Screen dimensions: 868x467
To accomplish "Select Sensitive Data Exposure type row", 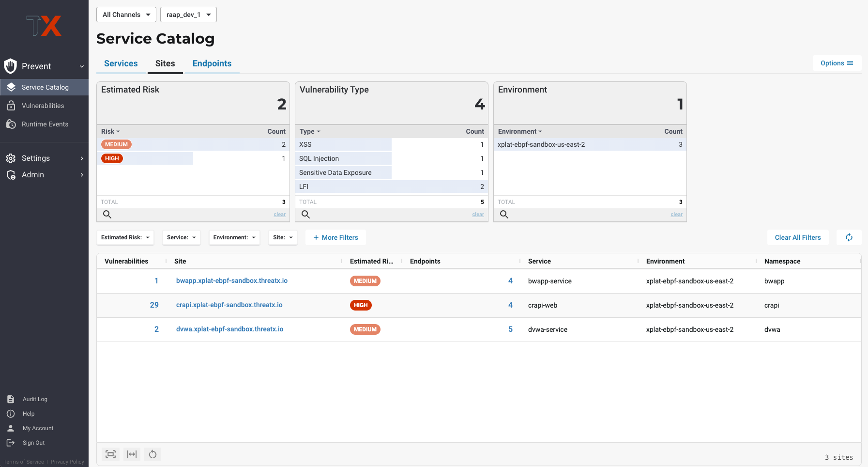I will 392,172.
